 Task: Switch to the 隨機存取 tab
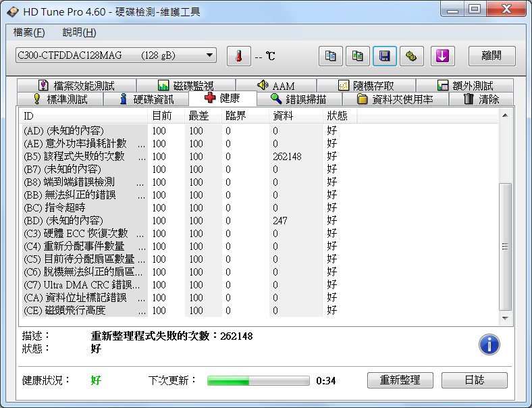coord(367,85)
